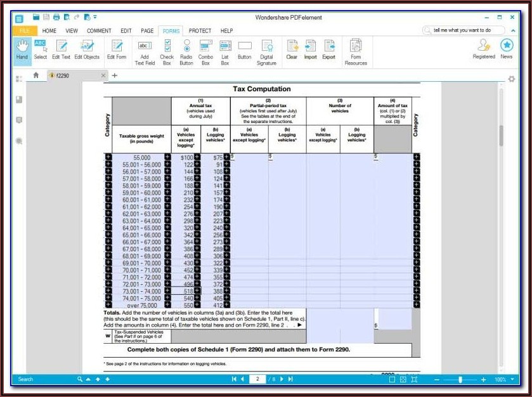The height and width of the screenshot is (397, 532).
Task: Expand the zoom percentage dropdown
Action: [x=513, y=379]
